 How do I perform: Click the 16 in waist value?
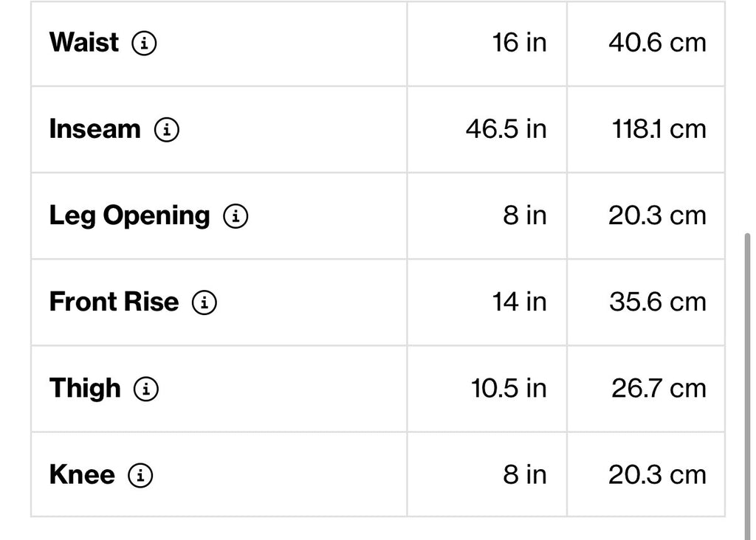[519, 42]
